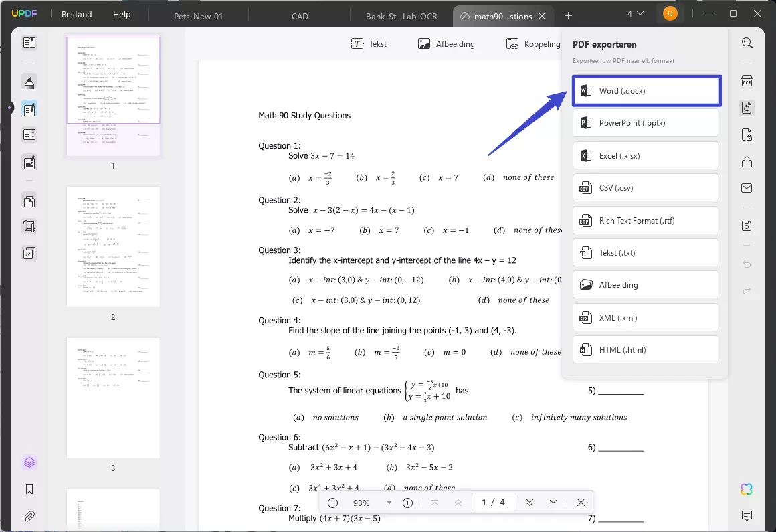Viewport: 776px width, 532px height.
Task: Close the page navigation bar
Action: tap(581, 503)
